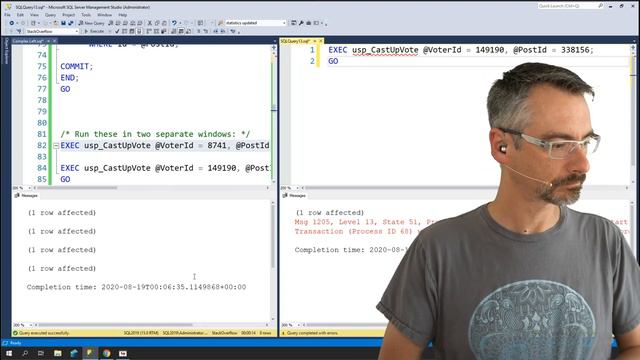Click Display Estimated Execution Plan icon
Screen dimensions: 640x360
coord(124,31)
